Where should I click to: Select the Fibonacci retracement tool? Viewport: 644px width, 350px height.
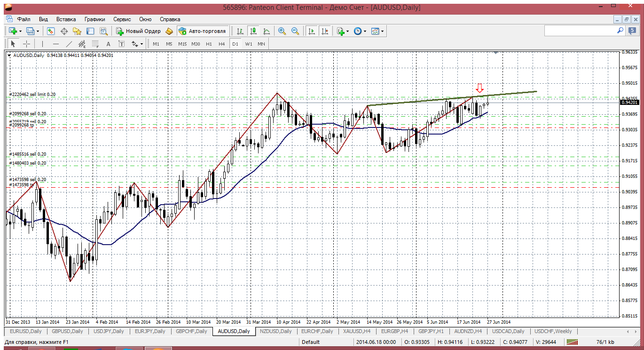[95, 44]
